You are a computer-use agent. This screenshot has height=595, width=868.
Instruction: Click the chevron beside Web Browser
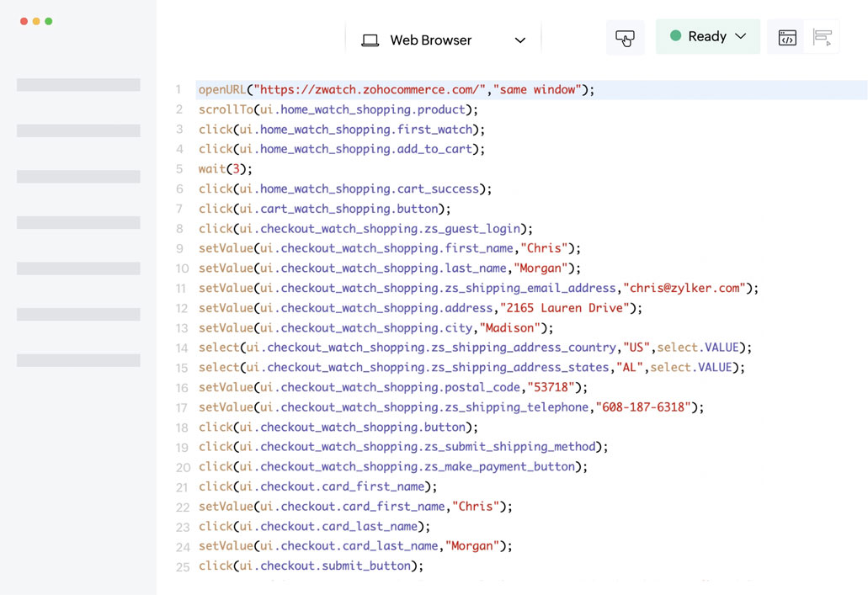pos(522,40)
